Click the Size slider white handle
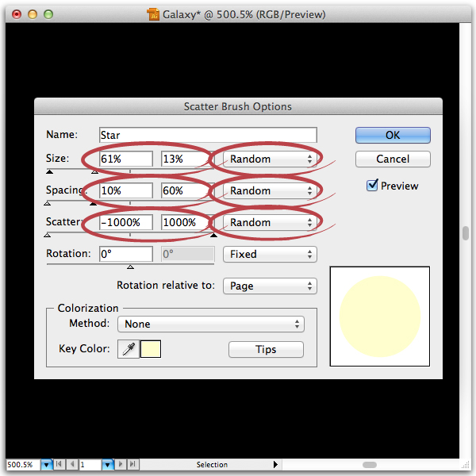Image resolution: width=476 pixels, height=476 pixels. (94, 172)
